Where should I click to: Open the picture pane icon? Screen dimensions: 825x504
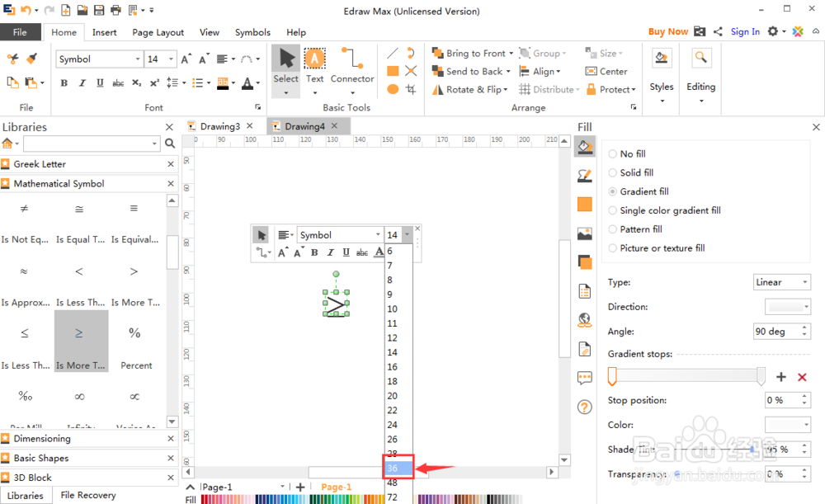pos(585,233)
